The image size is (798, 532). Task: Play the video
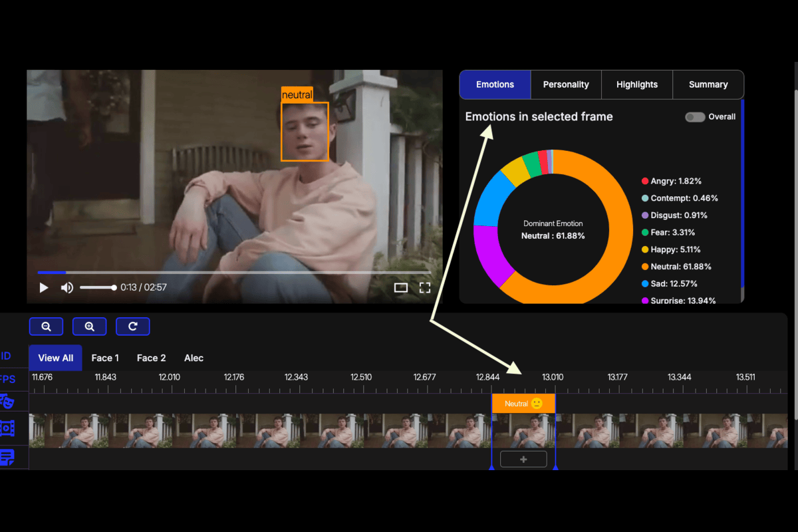pos(44,287)
